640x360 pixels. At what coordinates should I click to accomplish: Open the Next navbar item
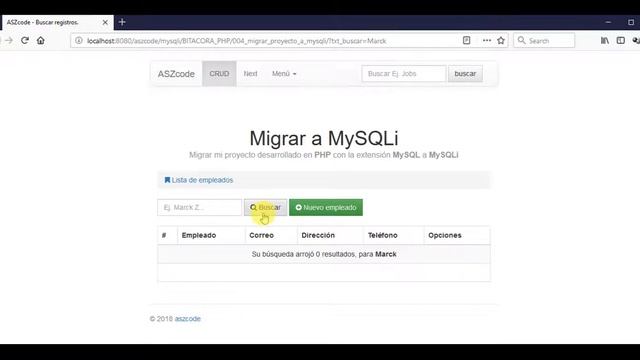coord(250,73)
